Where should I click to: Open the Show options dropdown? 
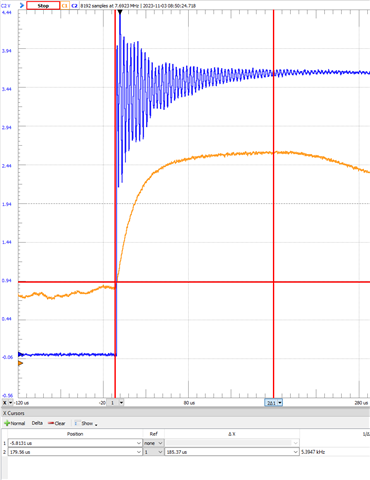pos(86,423)
